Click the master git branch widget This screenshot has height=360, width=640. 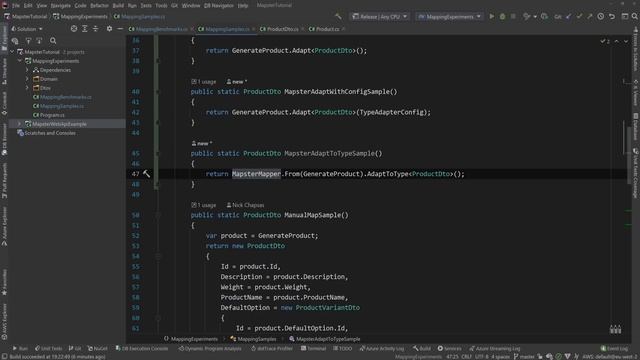[524, 357]
